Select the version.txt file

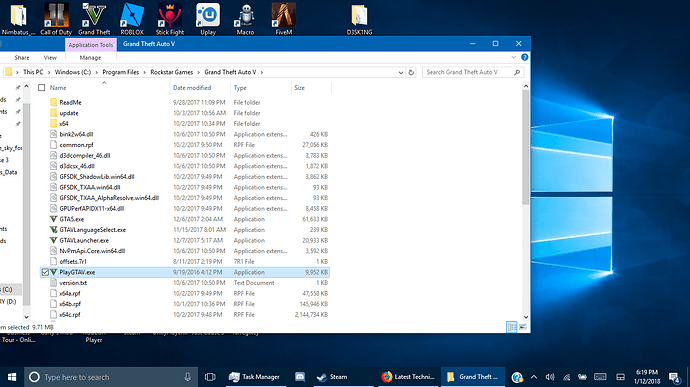click(x=73, y=283)
